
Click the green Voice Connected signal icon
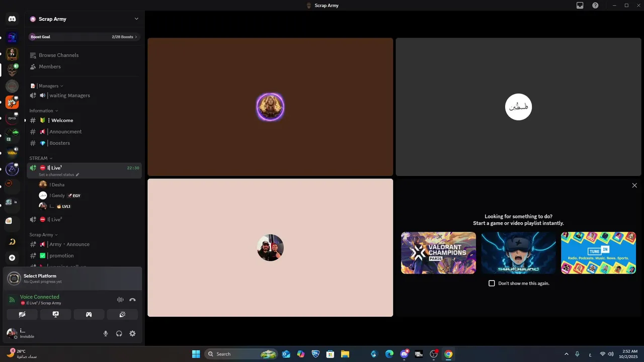pos(12,300)
